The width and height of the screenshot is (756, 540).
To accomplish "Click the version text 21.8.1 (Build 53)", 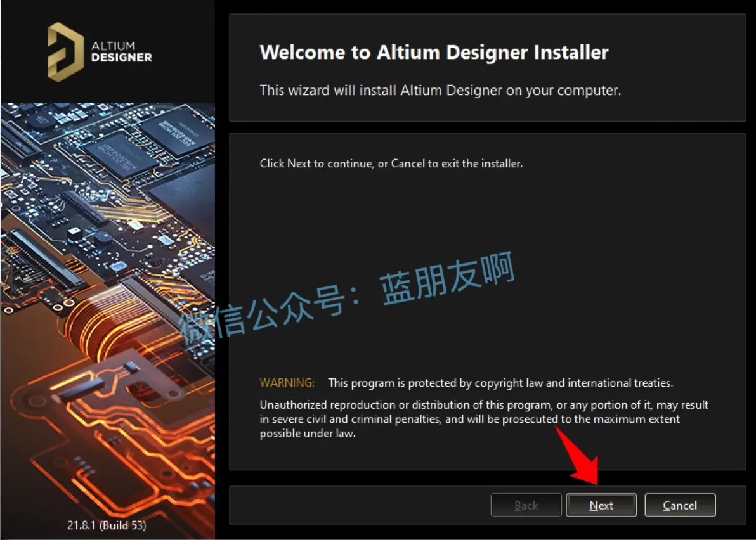I will coord(107,525).
